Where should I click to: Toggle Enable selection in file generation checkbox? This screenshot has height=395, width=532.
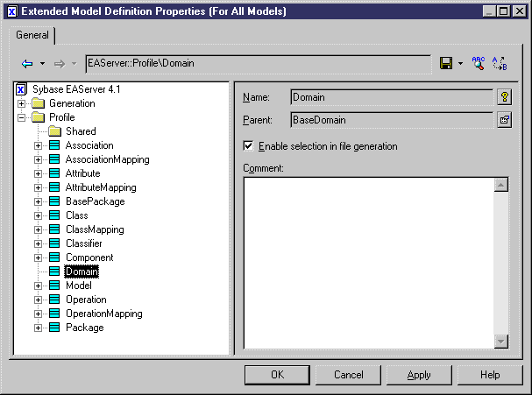tap(248, 146)
